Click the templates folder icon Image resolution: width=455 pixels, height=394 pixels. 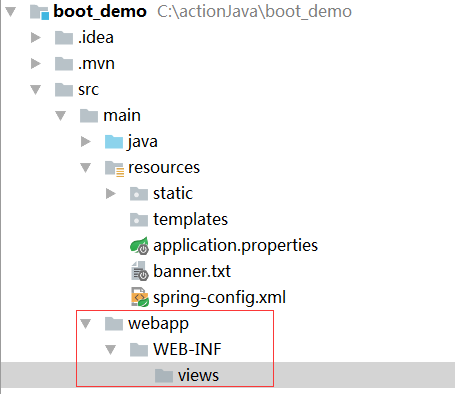pyautogui.click(x=139, y=220)
